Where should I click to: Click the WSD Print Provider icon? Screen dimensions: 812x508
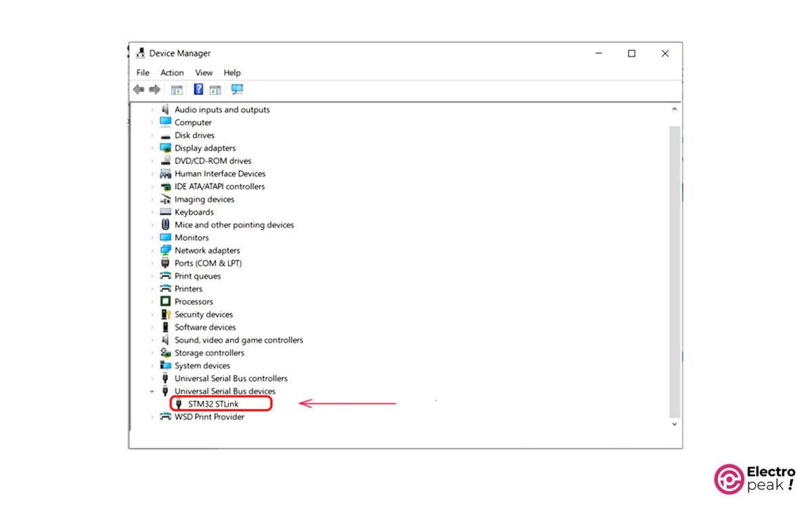pos(165,417)
